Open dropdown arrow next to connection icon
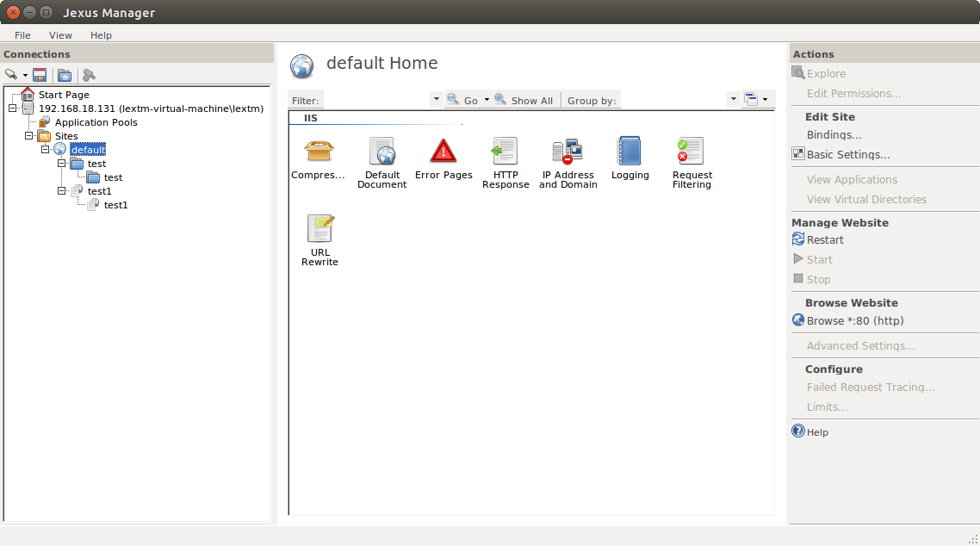 click(25, 76)
